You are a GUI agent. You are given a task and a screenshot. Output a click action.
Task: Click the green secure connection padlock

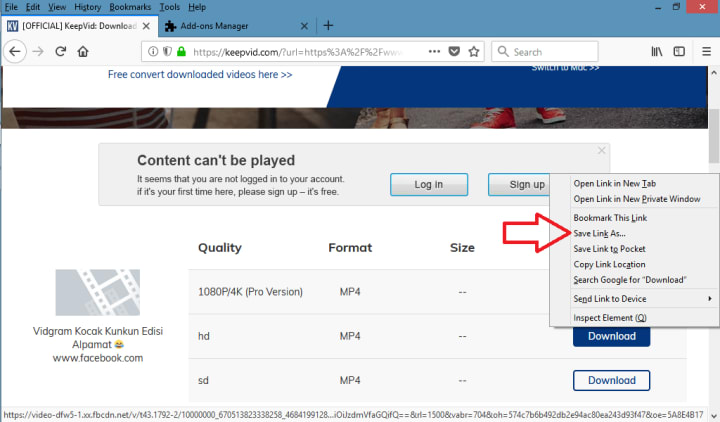coord(181,51)
